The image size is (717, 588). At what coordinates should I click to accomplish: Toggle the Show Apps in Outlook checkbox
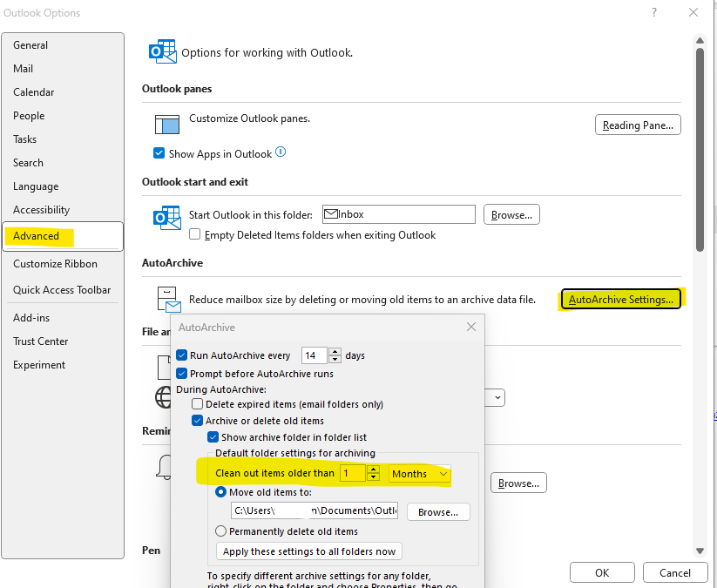pyautogui.click(x=159, y=153)
